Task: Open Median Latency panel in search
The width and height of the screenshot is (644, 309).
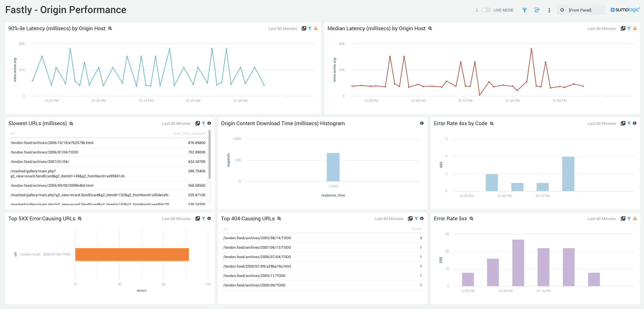Action: tap(623, 28)
